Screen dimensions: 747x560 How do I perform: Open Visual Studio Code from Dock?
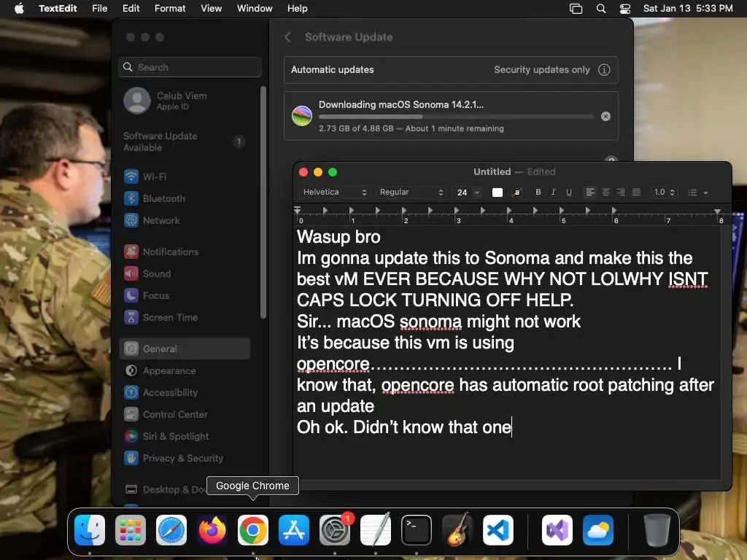pos(498,530)
